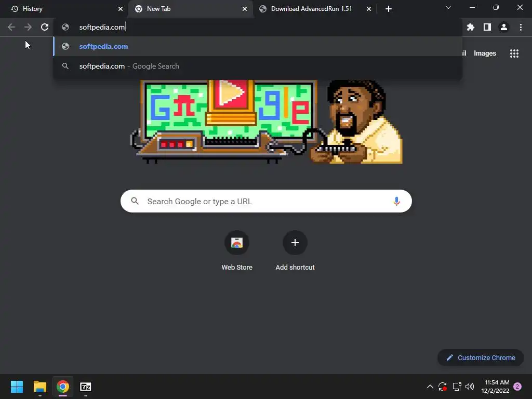Click the address bar text field
The image size is (532, 399).
[258, 27]
